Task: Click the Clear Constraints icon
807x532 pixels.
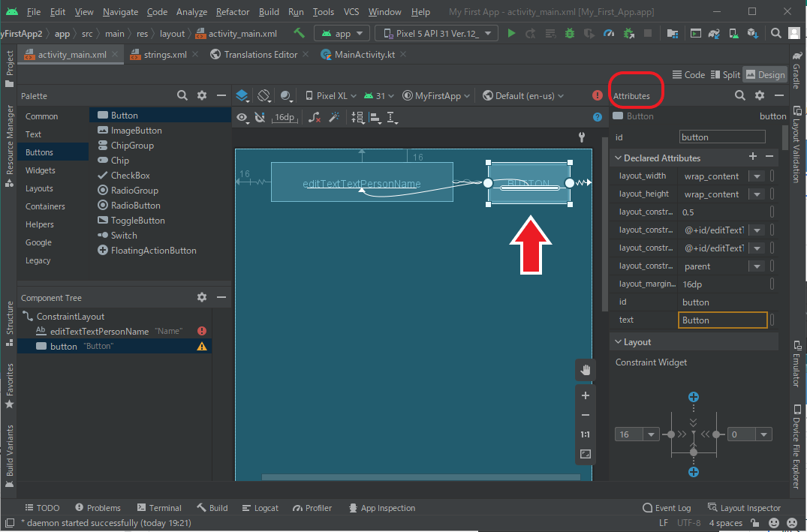Action: 315,117
